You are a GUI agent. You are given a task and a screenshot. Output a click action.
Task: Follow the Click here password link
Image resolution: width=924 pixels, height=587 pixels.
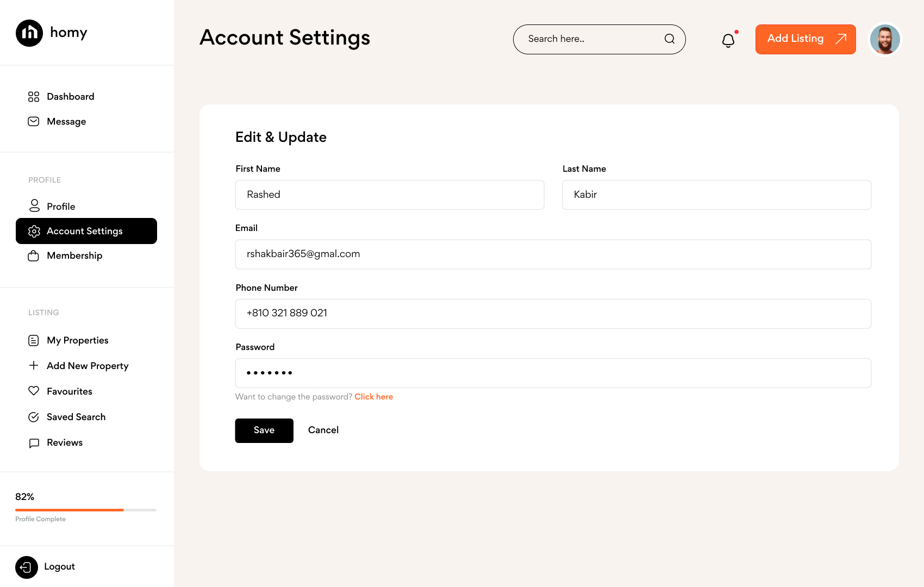coord(373,397)
